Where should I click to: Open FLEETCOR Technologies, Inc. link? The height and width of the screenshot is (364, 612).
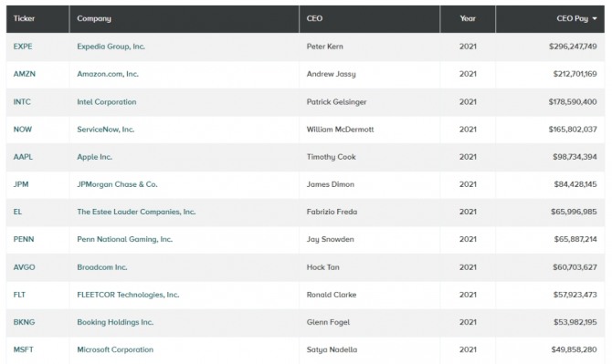tap(128, 295)
